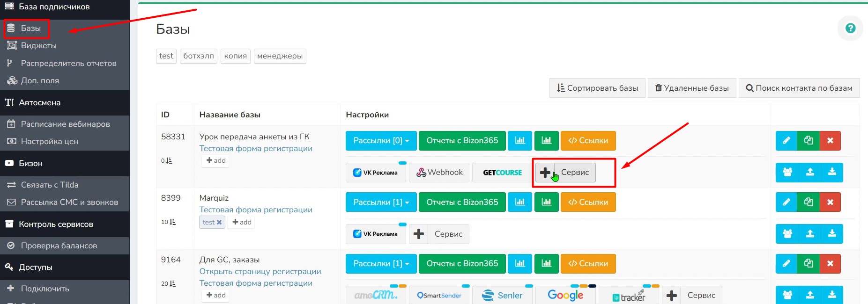Expand Рассылки [1] dropdown for base 9164
Screen dimensions: 868x304
[381, 263]
